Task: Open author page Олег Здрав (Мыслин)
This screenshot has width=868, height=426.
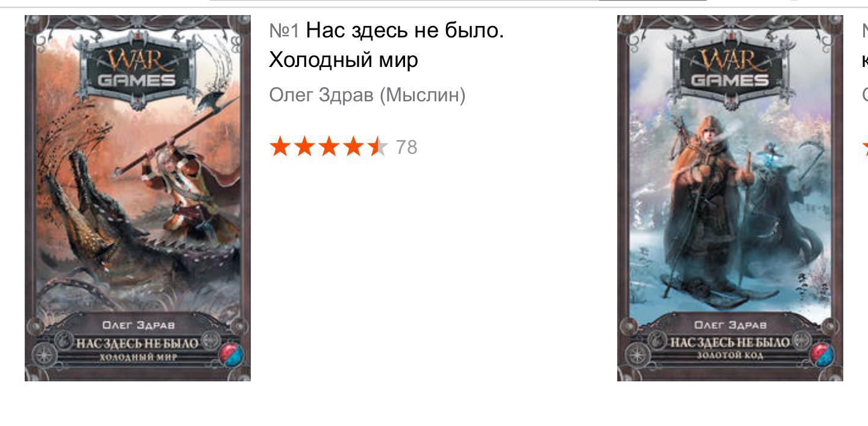Action: click(x=367, y=95)
